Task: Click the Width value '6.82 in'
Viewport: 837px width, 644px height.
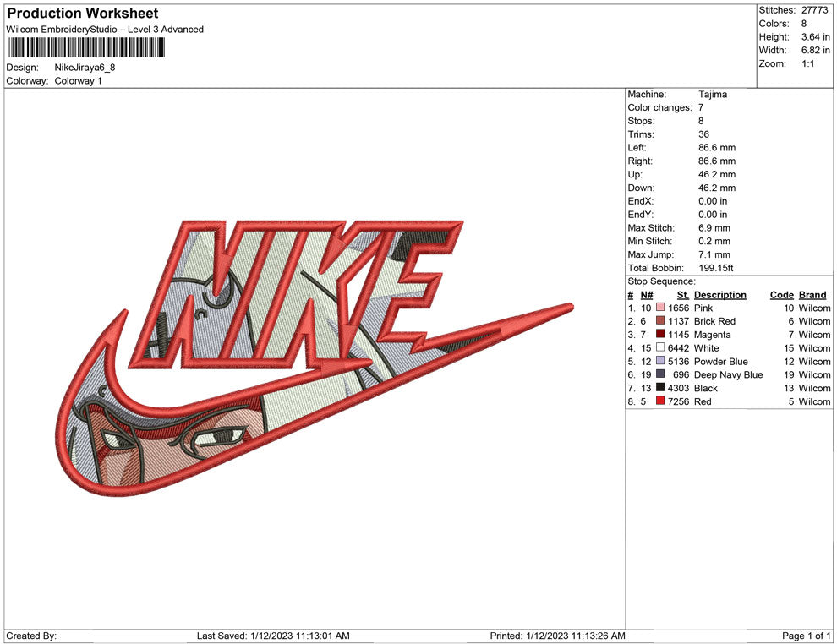Action: click(x=815, y=50)
